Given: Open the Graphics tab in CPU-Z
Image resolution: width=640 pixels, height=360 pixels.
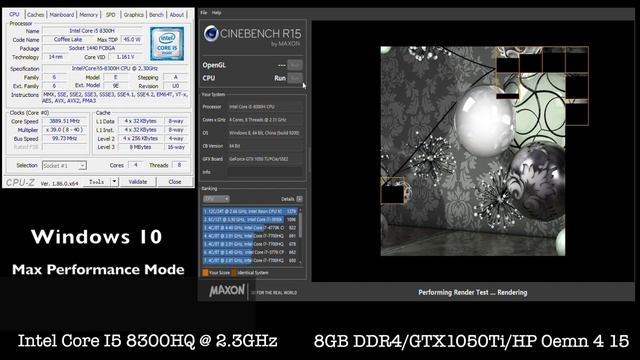Looking at the screenshot, I should (133, 15).
